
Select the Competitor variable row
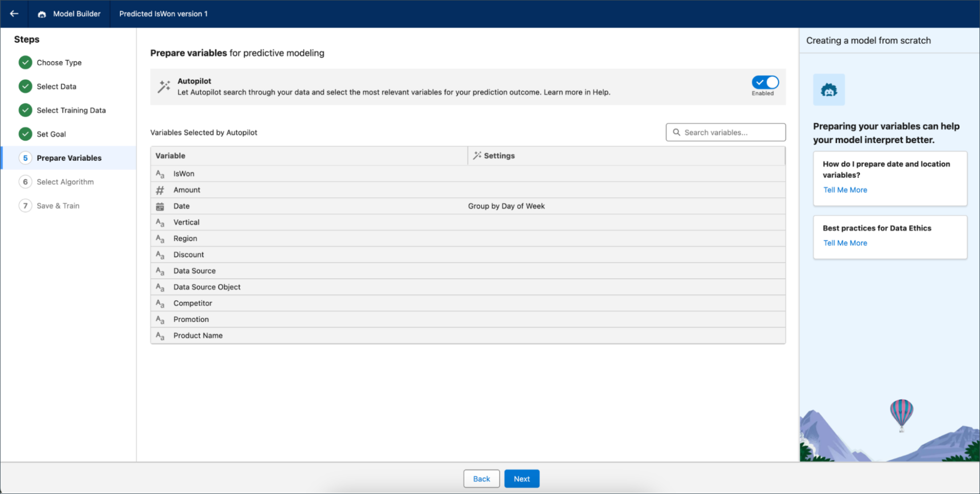click(468, 303)
